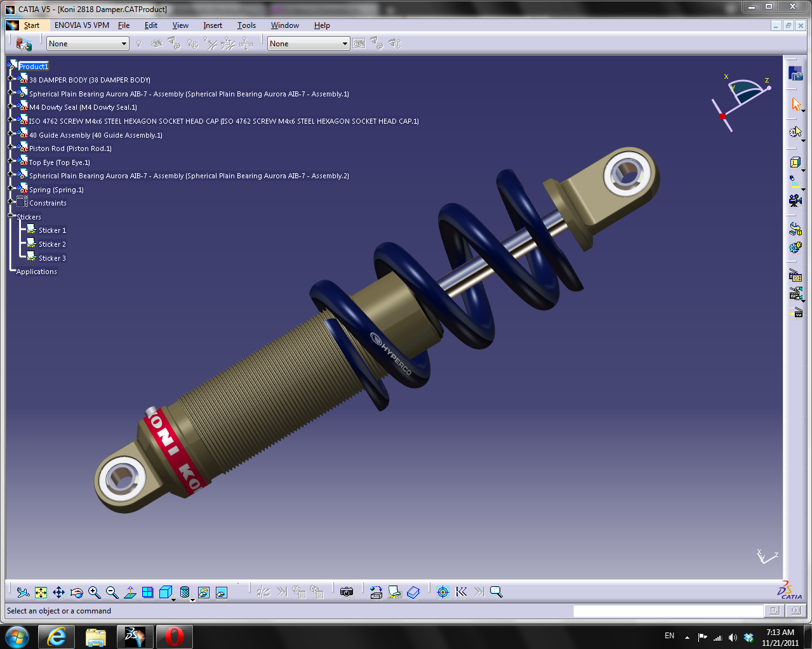Select the orange Select arrow tool
Viewport: 812px width, 649px height.
795,103
